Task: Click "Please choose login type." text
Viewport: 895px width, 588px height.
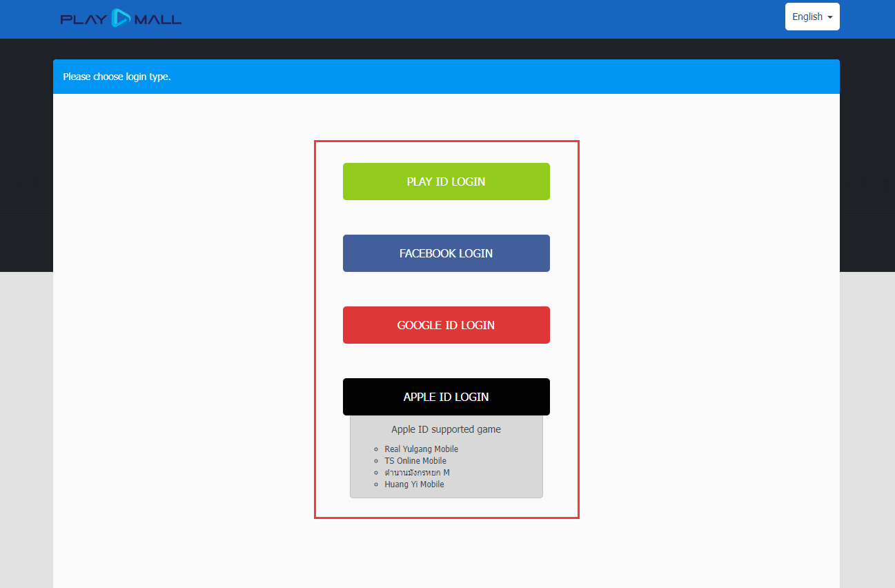Action: [117, 77]
